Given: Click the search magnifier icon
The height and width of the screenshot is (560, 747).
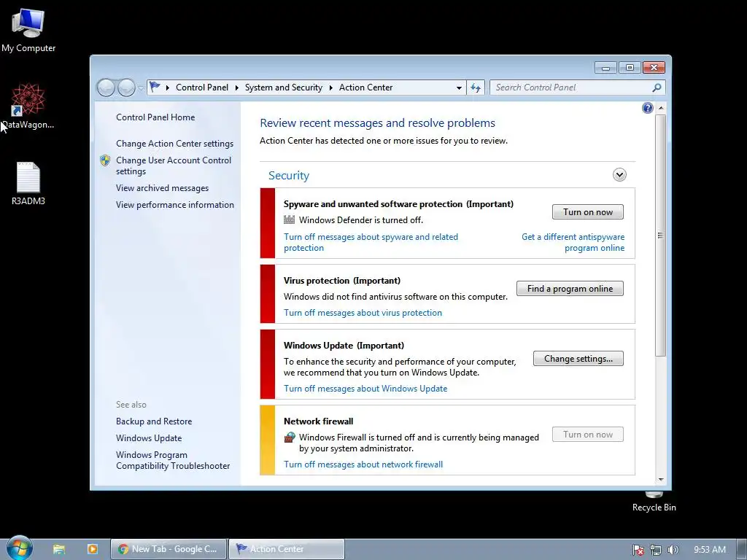Looking at the screenshot, I should pos(657,87).
